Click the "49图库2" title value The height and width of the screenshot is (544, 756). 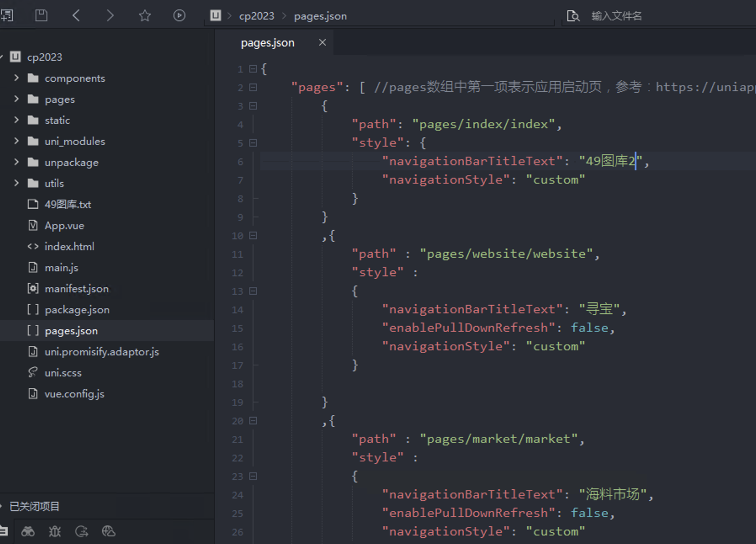(610, 161)
